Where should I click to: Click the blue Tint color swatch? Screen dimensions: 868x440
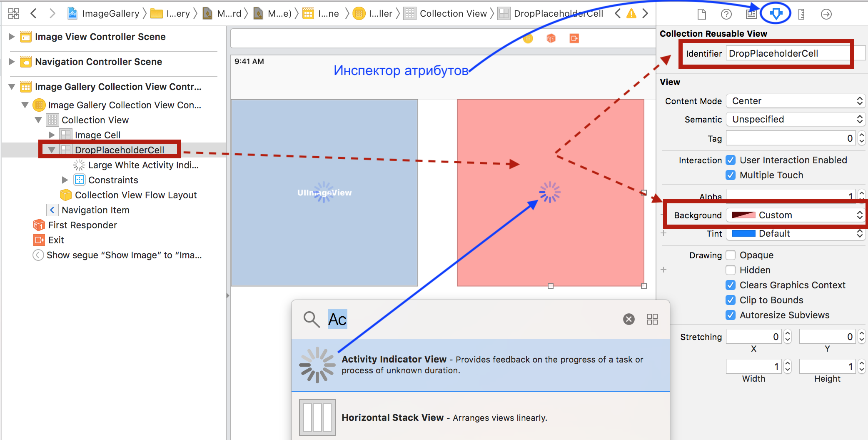(743, 233)
